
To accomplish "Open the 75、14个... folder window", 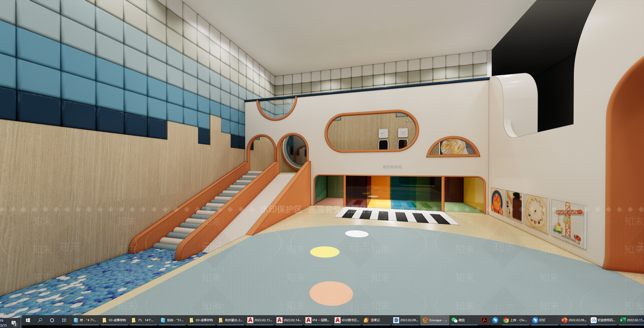I will click(143, 320).
